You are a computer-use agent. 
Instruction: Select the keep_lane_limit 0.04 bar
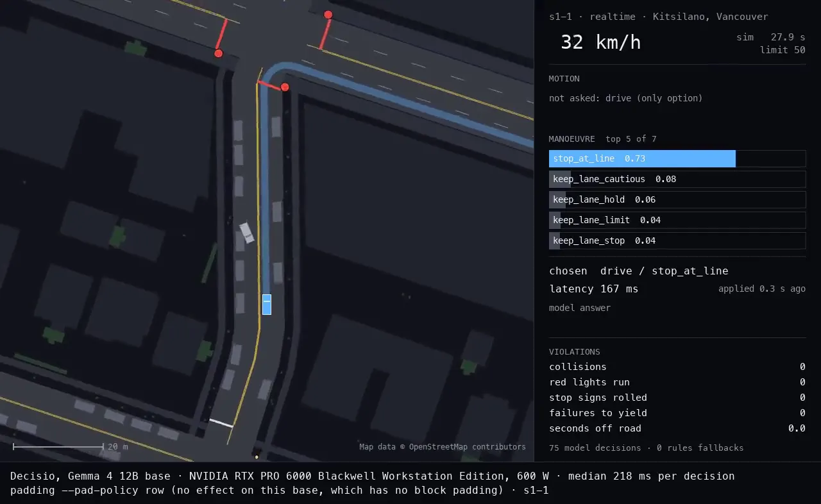pos(677,220)
